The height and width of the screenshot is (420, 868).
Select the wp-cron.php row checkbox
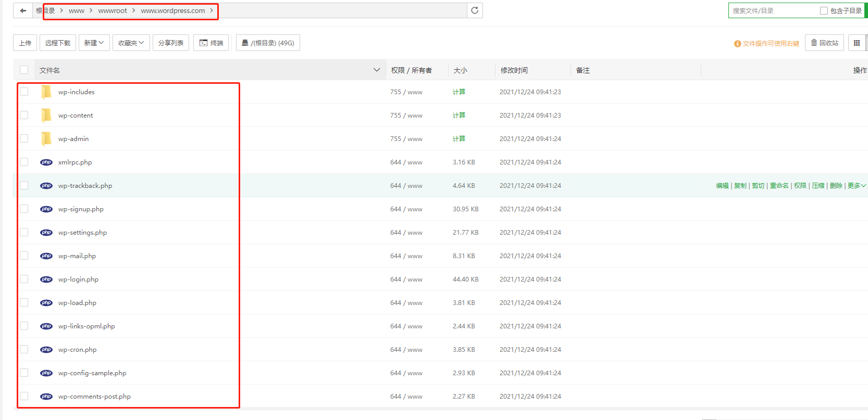(x=24, y=349)
